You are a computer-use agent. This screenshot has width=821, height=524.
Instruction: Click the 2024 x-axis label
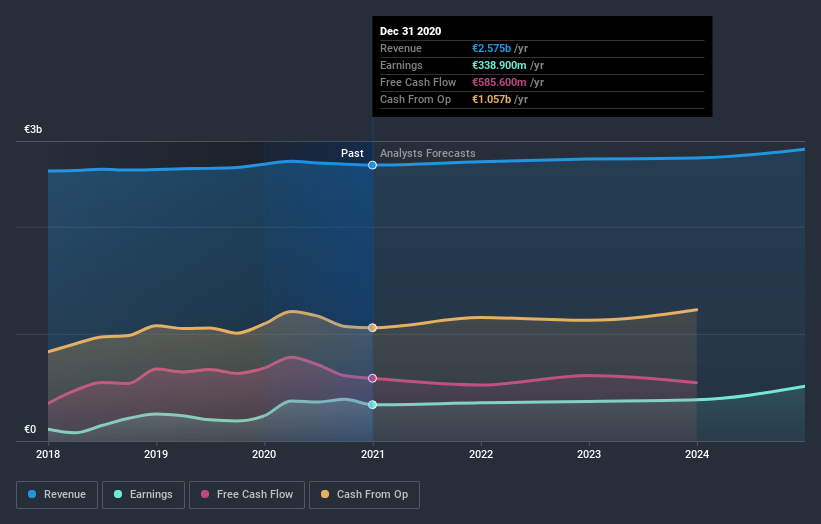coord(697,454)
